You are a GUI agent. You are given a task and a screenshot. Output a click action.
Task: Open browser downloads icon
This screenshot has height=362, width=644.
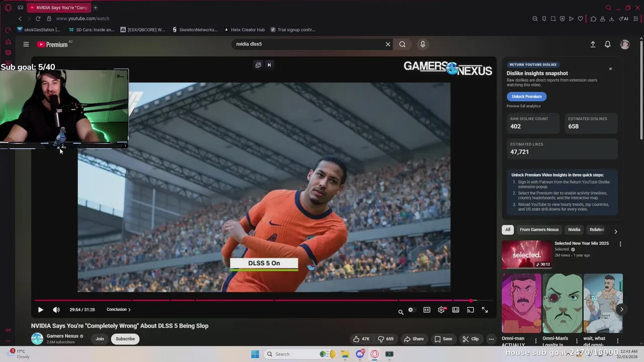(611, 19)
